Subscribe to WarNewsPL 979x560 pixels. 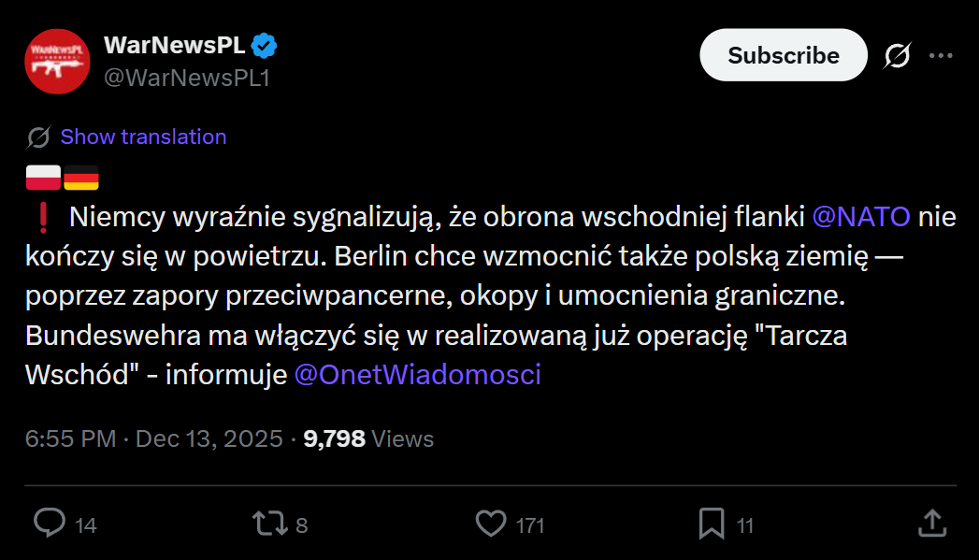coord(783,55)
